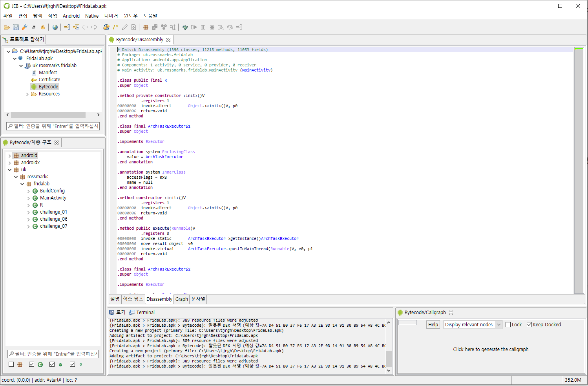This screenshot has height=386, width=588.
Task: Click the Help button in Callgraph panel
Action: 433,325
